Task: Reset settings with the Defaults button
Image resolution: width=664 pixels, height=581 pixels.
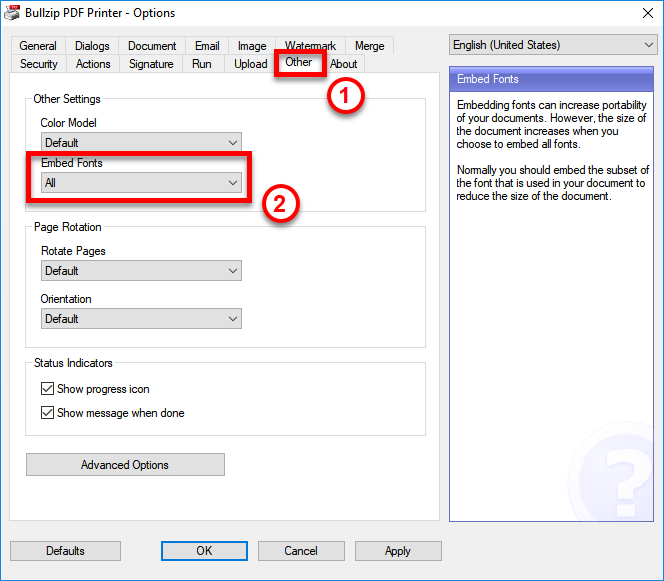Action: coord(65,551)
